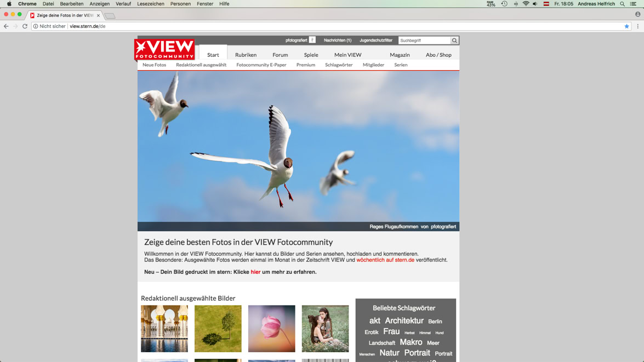Open a new tab button
644x362 pixels.
[x=110, y=15]
